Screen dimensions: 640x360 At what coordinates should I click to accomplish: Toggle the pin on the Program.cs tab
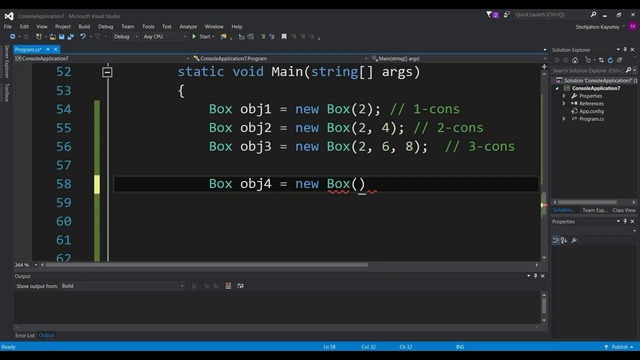(48, 49)
